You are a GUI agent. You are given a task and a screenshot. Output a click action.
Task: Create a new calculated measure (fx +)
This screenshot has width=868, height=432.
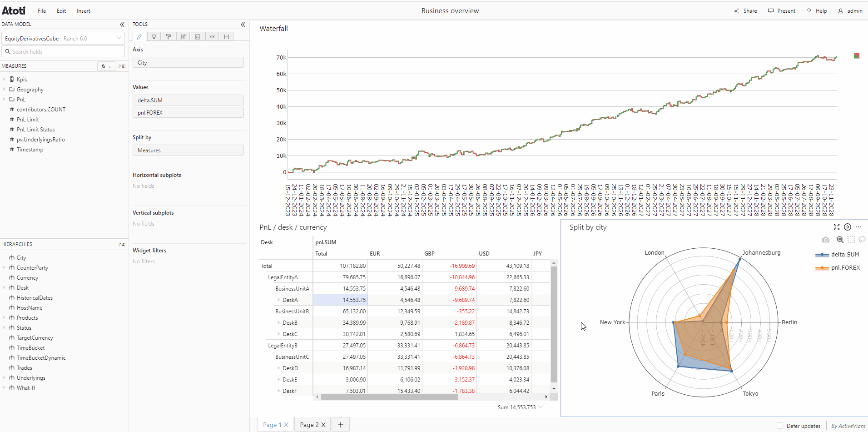point(106,66)
